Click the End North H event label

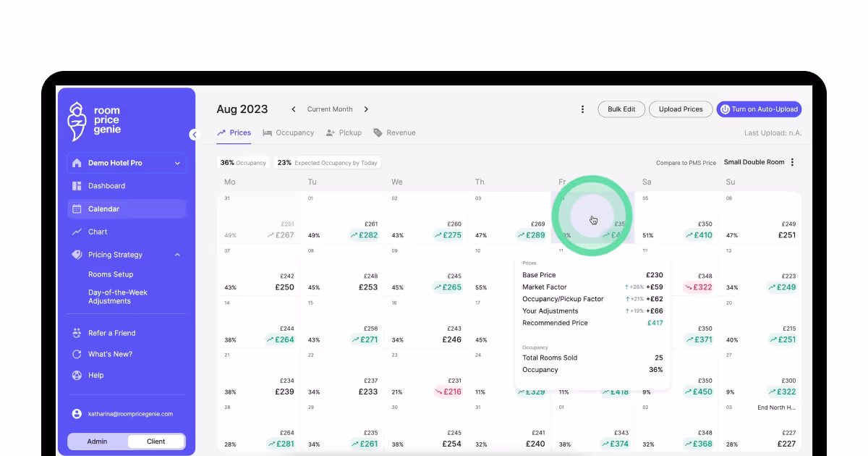pos(777,408)
